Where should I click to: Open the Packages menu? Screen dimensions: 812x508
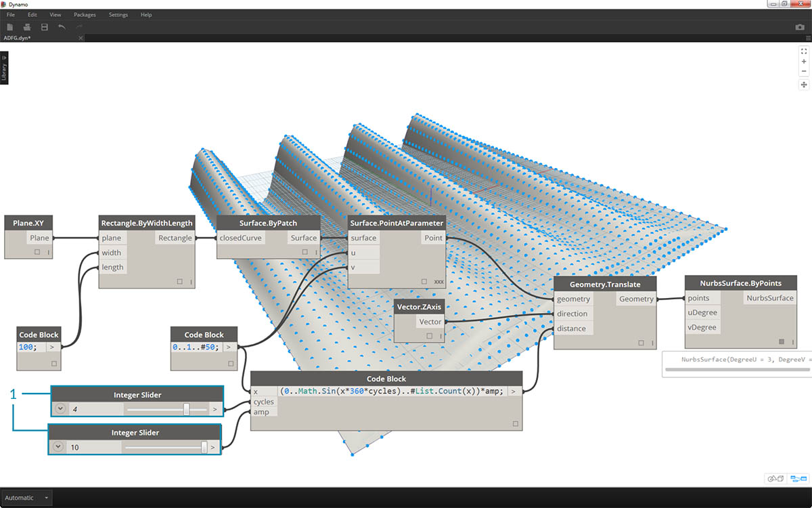point(85,14)
